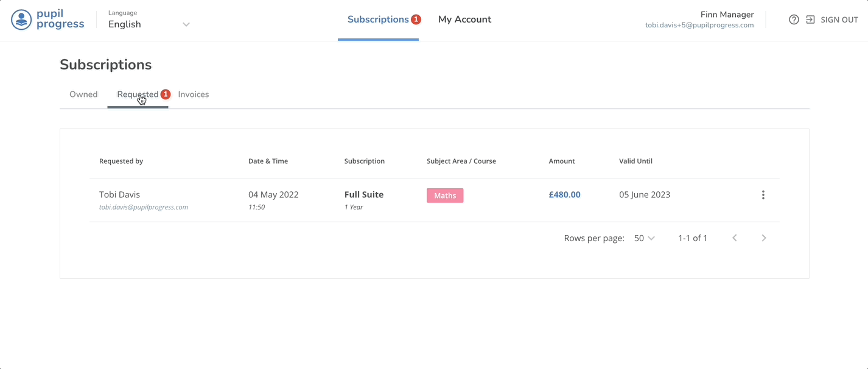Open the Invoices tab
The width and height of the screenshot is (868, 369).
click(x=194, y=94)
